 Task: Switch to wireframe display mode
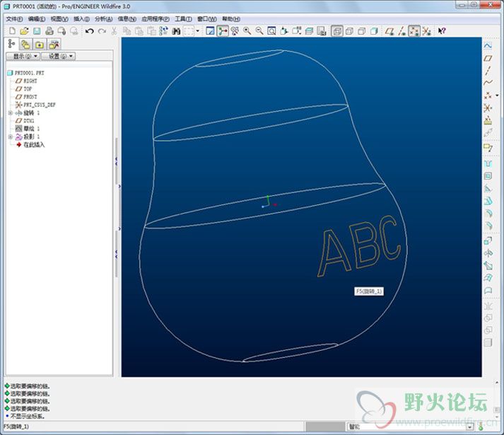tap(337, 31)
